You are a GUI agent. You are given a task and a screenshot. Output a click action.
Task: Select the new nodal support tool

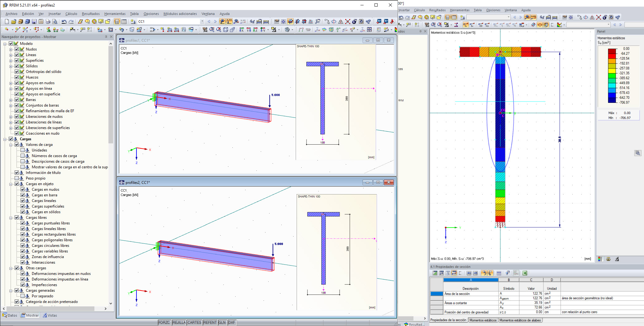(x=49, y=30)
